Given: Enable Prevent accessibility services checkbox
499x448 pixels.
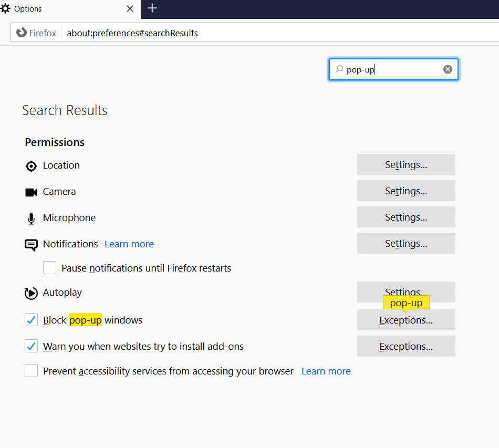Looking at the screenshot, I should [x=31, y=371].
